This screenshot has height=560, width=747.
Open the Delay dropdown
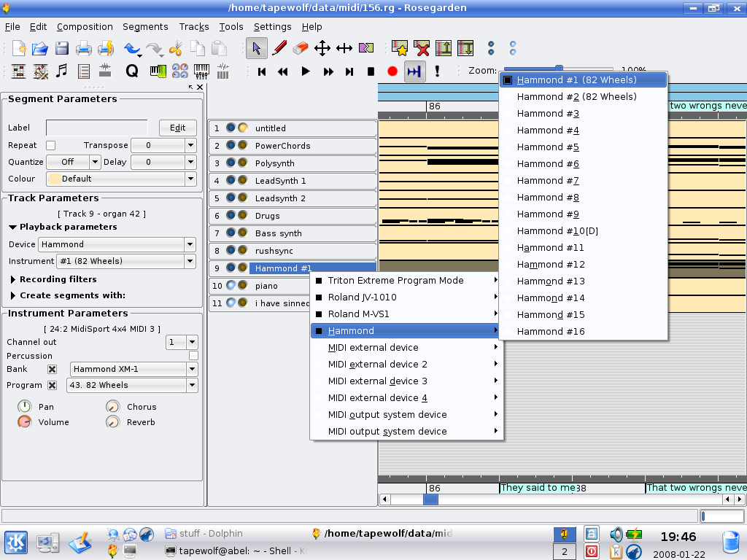coord(190,162)
